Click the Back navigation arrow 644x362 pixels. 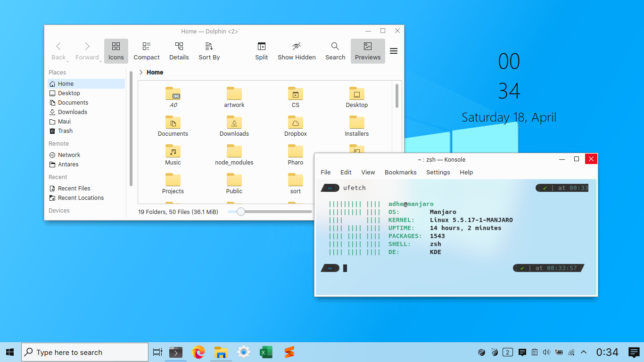(x=58, y=46)
